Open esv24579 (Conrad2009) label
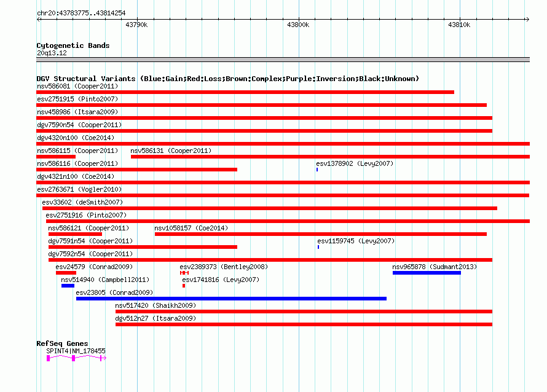547x392 pixels. click(x=94, y=267)
